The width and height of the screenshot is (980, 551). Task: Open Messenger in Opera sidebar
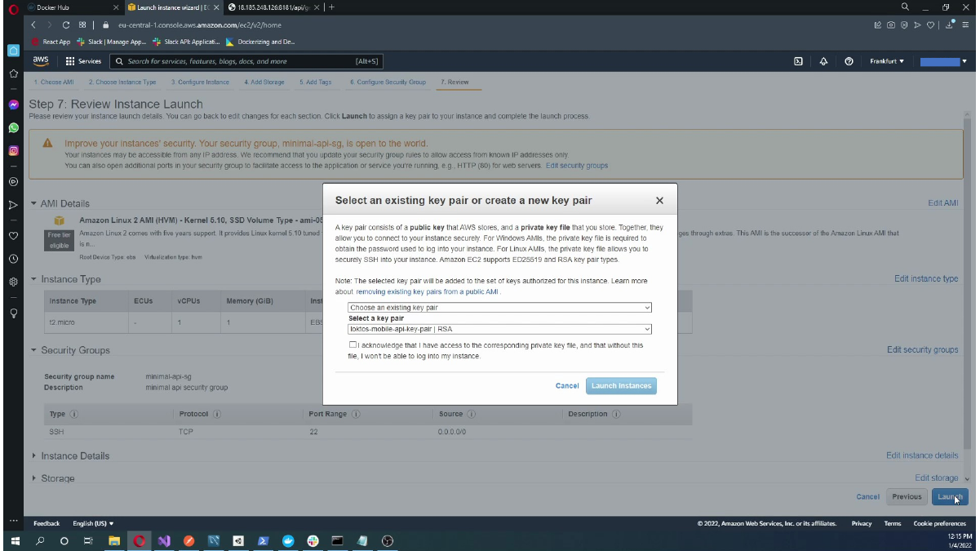[x=13, y=105]
